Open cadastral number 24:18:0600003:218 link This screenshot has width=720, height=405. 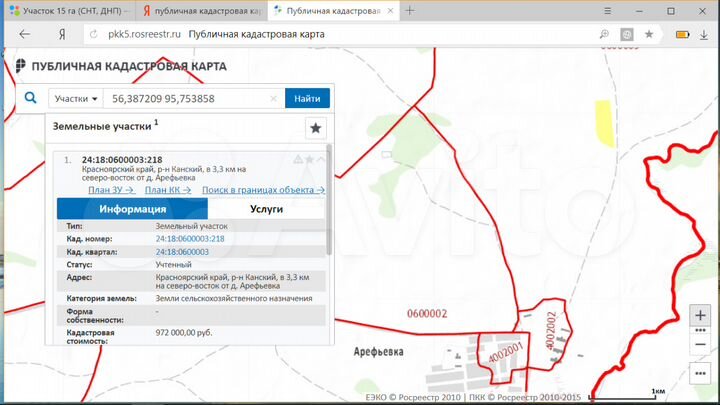190,239
